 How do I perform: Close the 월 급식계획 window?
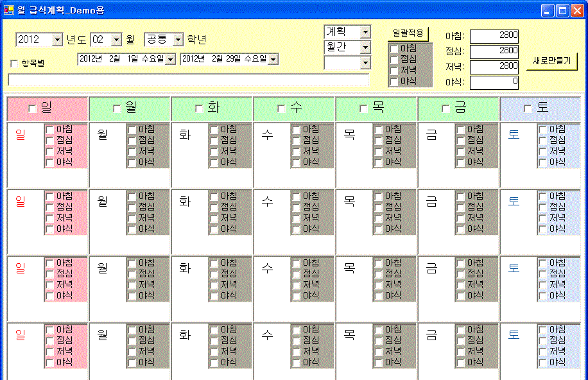pyautogui.click(x=577, y=10)
